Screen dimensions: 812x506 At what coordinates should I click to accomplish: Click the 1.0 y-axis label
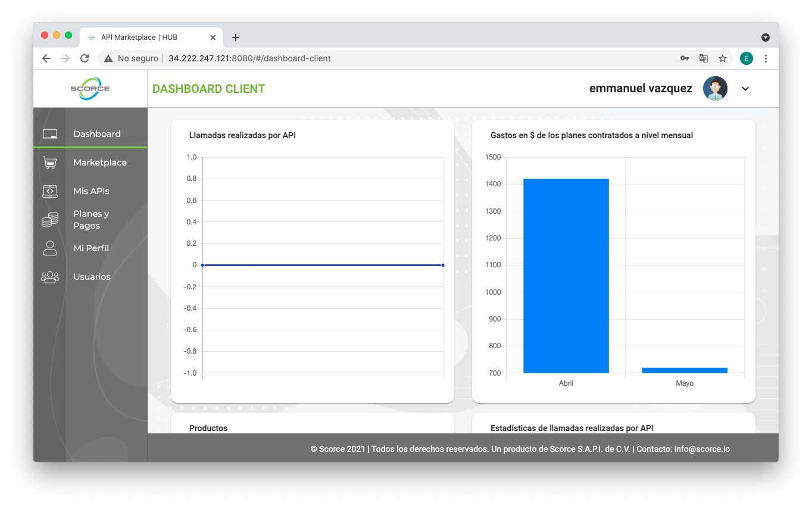pyautogui.click(x=191, y=157)
